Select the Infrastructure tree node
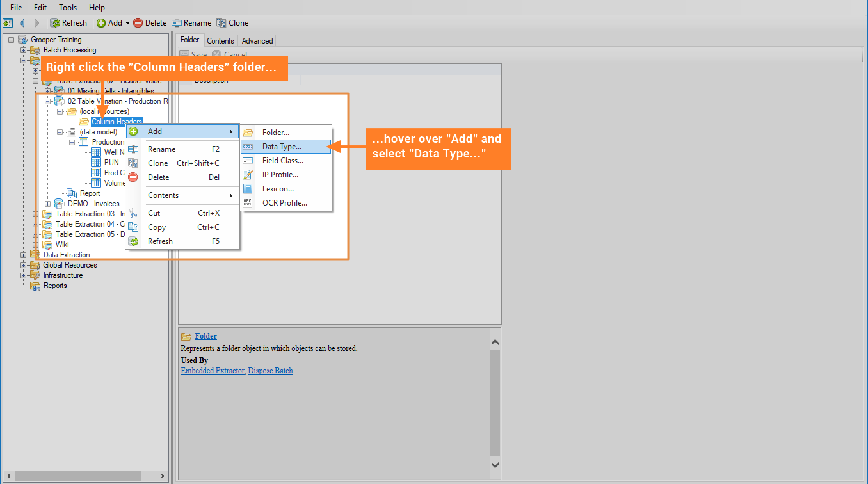This screenshot has width=868, height=484. (63, 275)
